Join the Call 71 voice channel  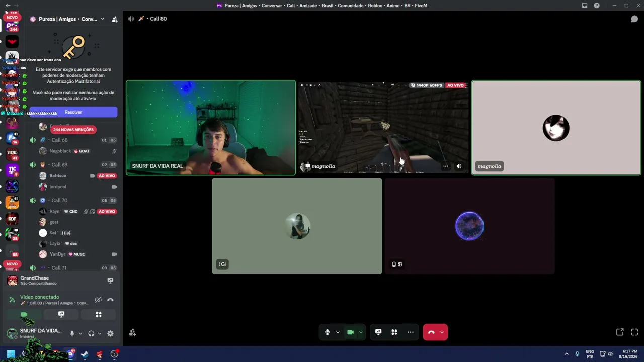pos(59,268)
